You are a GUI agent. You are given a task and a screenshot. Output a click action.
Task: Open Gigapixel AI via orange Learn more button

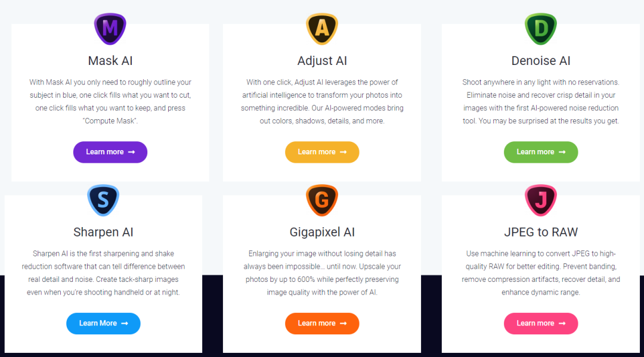coord(322,324)
